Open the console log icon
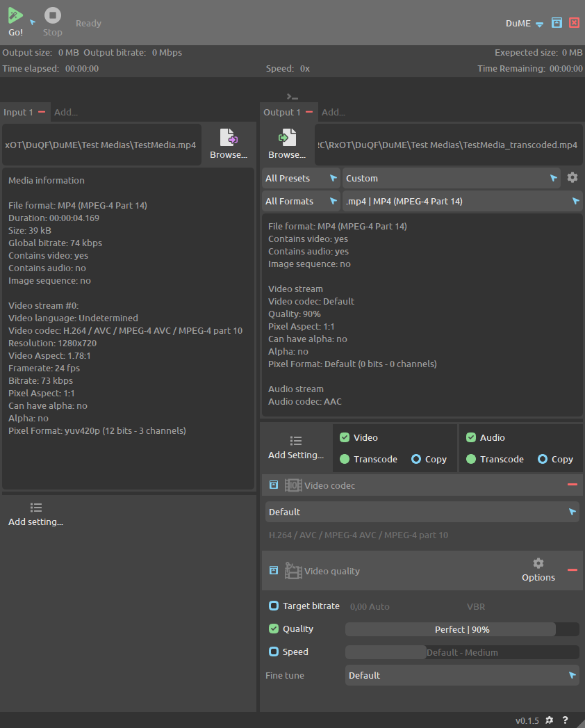 click(292, 97)
